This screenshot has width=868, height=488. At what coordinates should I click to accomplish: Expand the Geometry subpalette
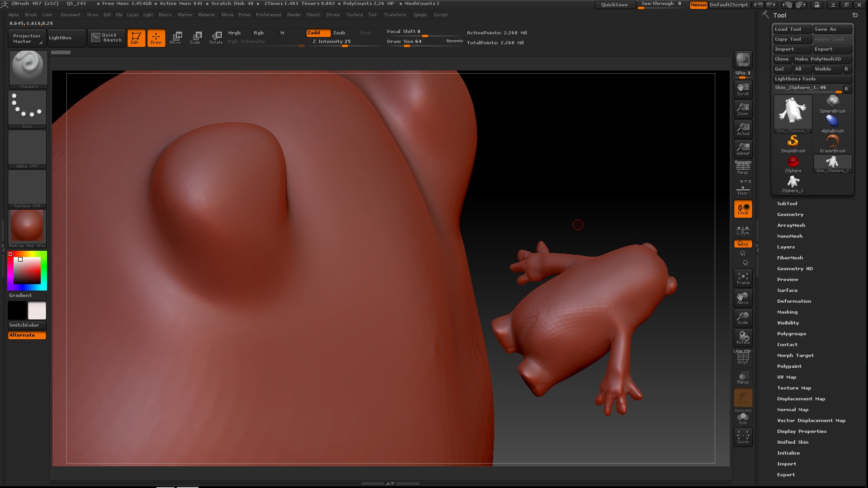tap(790, 215)
